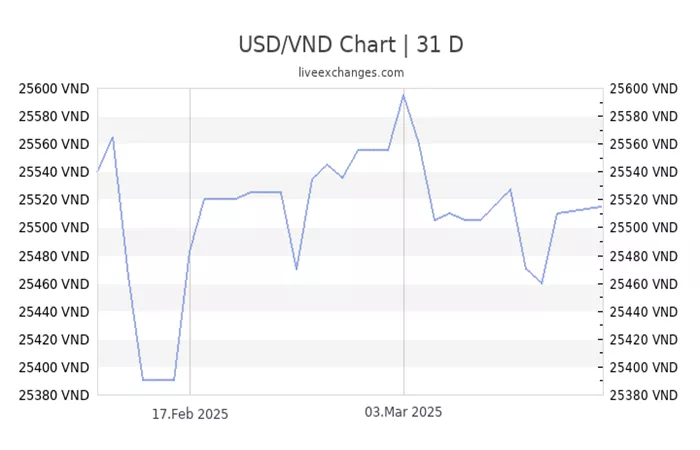This screenshot has height=450, width=700.
Task: Click the right axis 25460 VND label
Action: (644, 284)
